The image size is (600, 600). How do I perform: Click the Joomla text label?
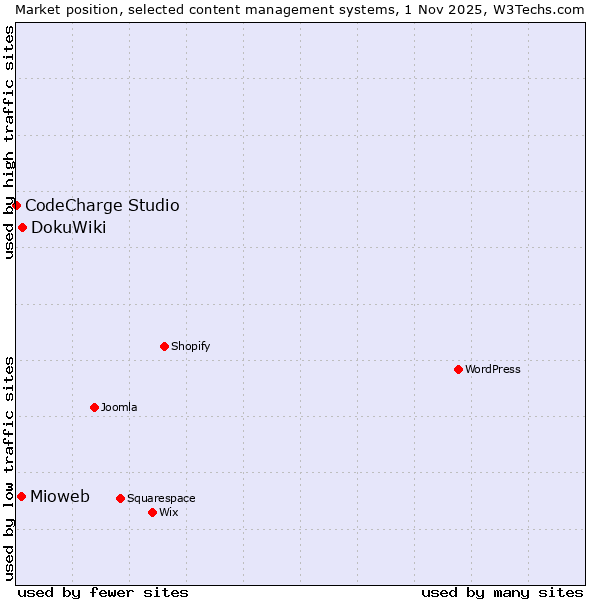(x=119, y=407)
